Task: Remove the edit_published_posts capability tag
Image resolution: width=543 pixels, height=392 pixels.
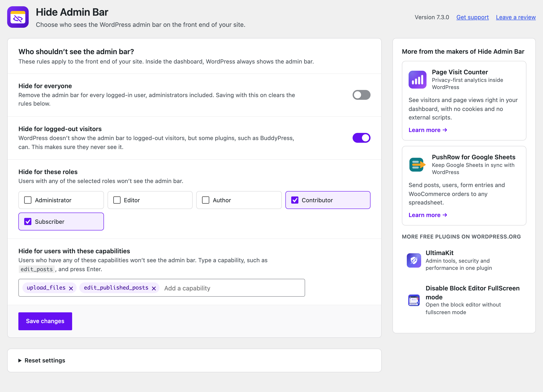Action: (154, 288)
